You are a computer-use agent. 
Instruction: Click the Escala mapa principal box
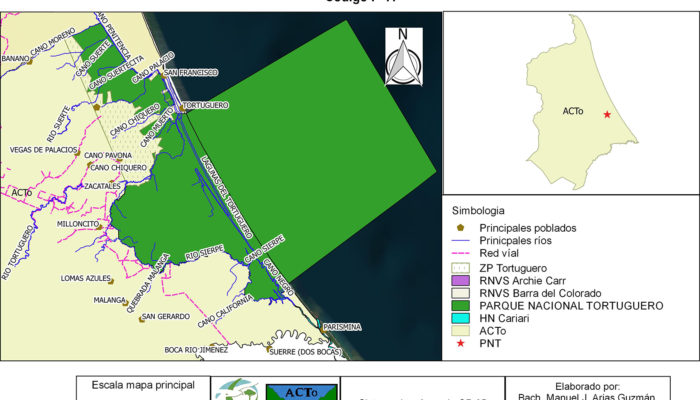pos(144,388)
